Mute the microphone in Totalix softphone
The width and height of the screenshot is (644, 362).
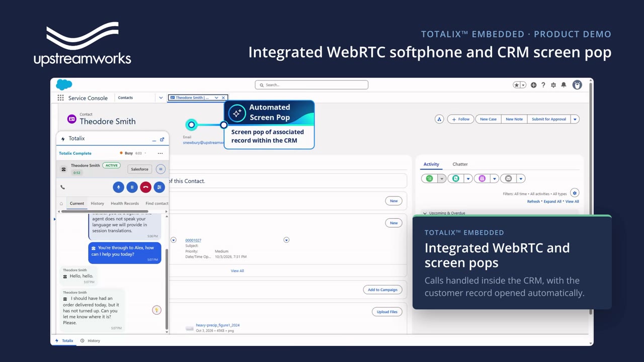[x=118, y=187]
